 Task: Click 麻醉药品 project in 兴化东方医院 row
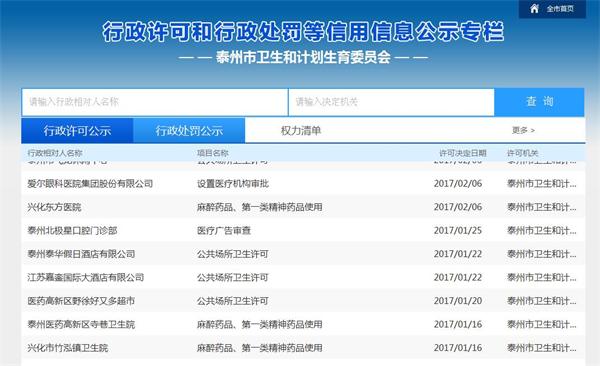pos(259,207)
